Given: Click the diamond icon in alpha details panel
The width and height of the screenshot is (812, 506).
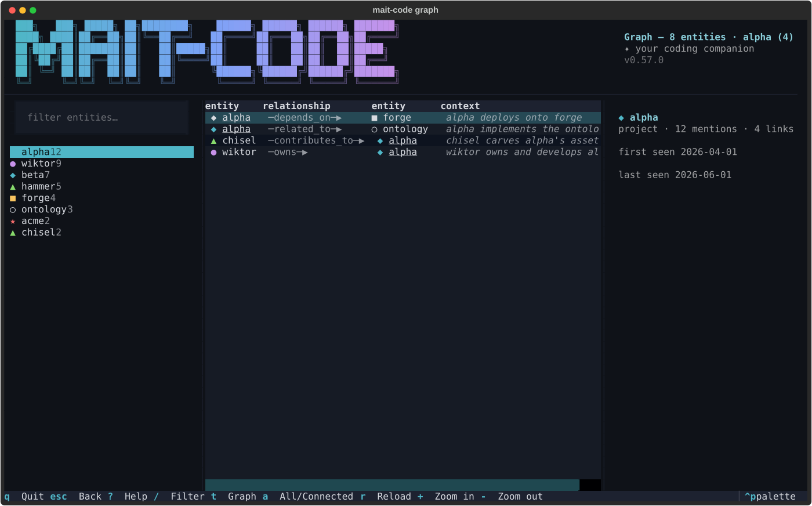Looking at the screenshot, I should point(621,118).
